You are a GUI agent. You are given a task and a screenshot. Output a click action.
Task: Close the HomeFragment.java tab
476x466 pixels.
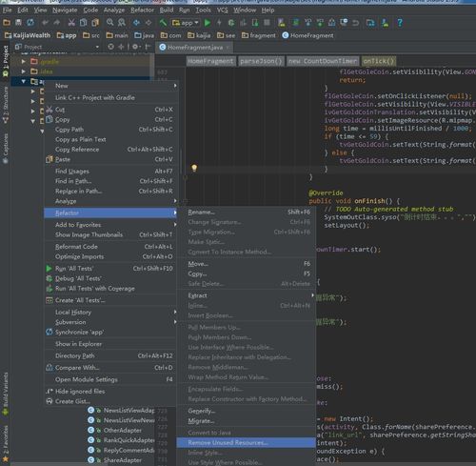coord(228,48)
